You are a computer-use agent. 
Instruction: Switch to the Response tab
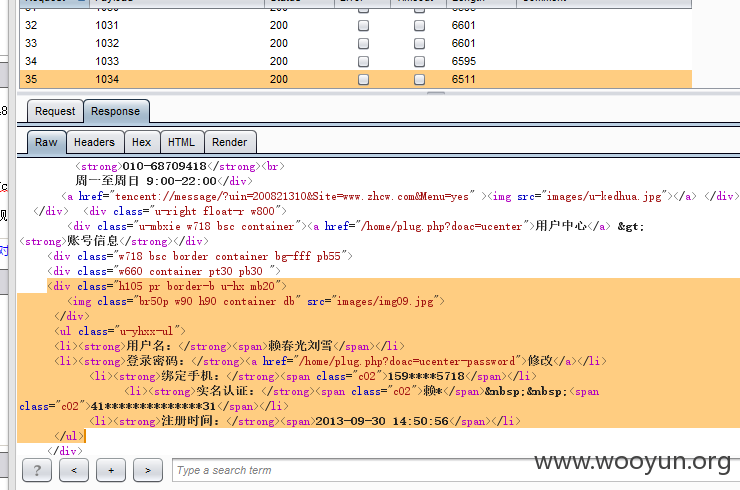pos(116,111)
